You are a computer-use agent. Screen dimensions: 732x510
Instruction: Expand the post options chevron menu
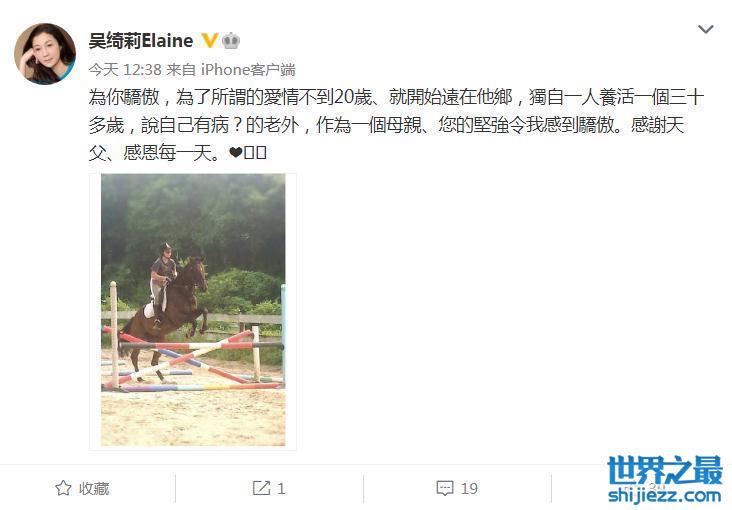click(705, 29)
